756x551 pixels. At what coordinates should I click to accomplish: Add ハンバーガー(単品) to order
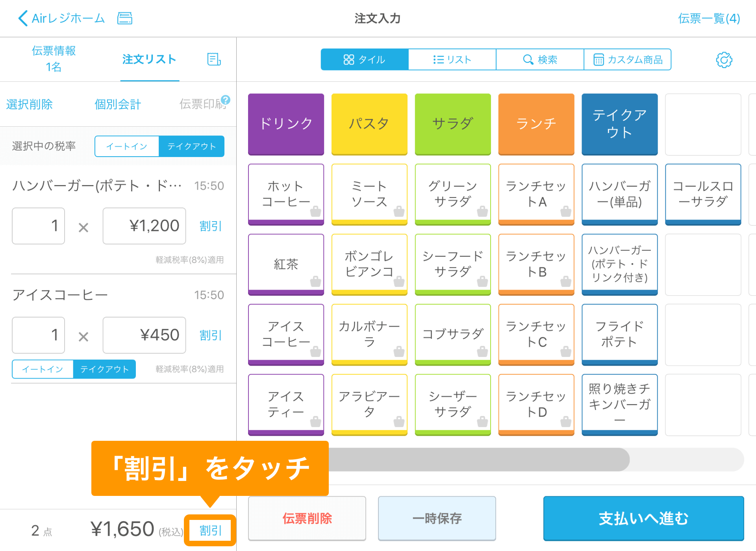coord(620,194)
